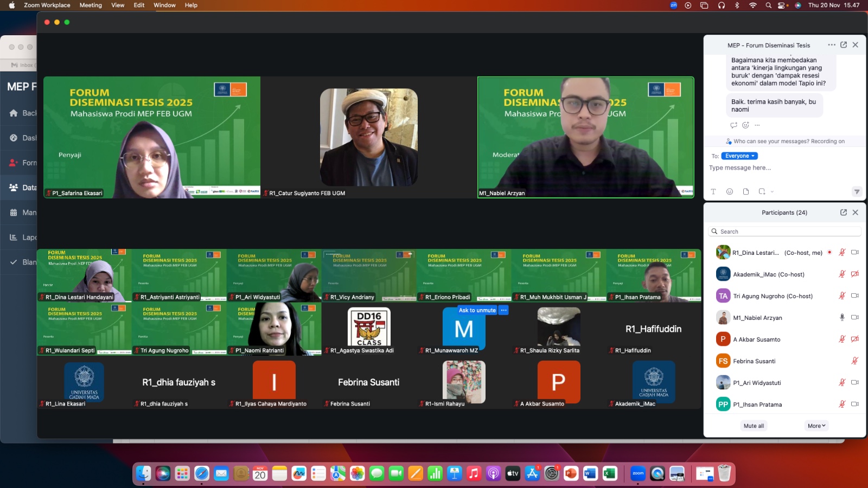Expand the More menu in Participants
This screenshot has height=488, width=868.
tap(816, 426)
